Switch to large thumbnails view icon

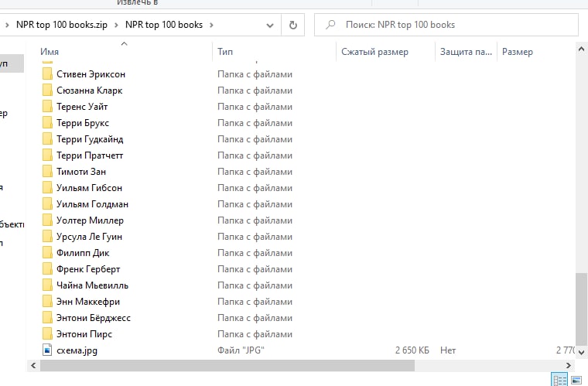point(576,380)
